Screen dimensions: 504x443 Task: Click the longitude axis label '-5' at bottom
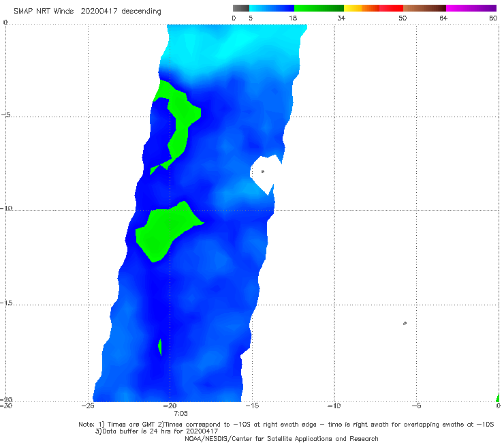coord(416,406)
